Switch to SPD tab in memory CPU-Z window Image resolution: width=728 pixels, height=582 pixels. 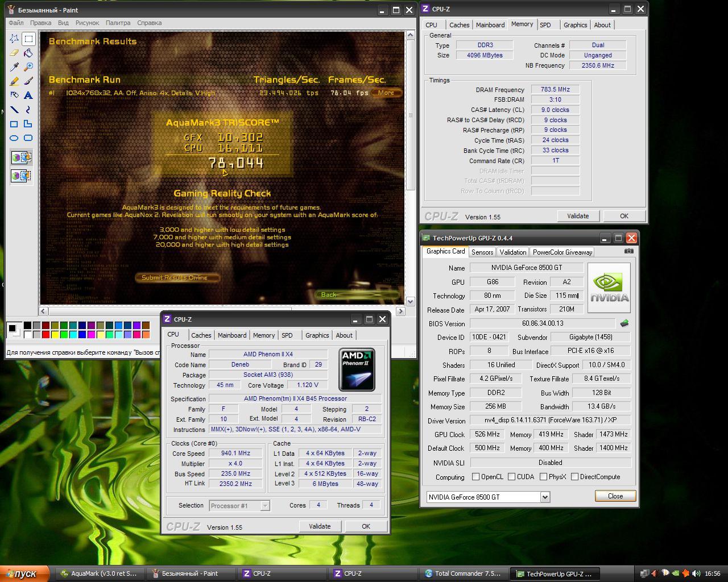coord(545,25)
